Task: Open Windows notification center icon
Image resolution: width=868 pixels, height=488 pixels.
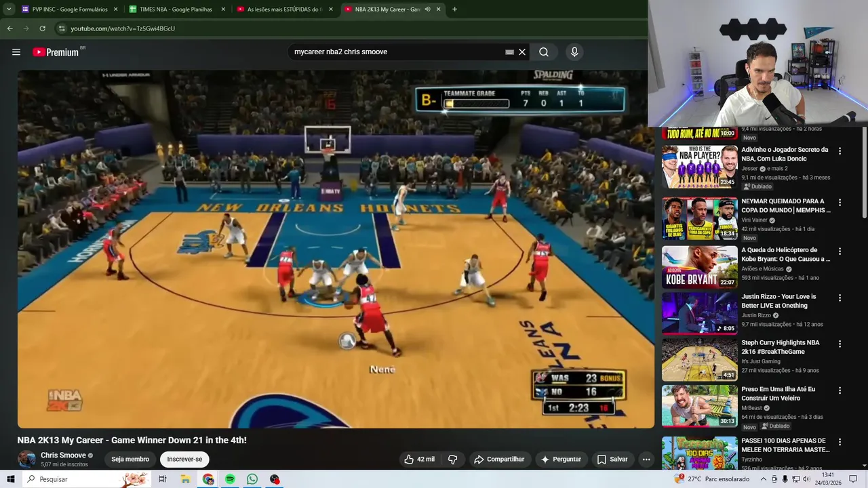Action: (x=853, y=479)
